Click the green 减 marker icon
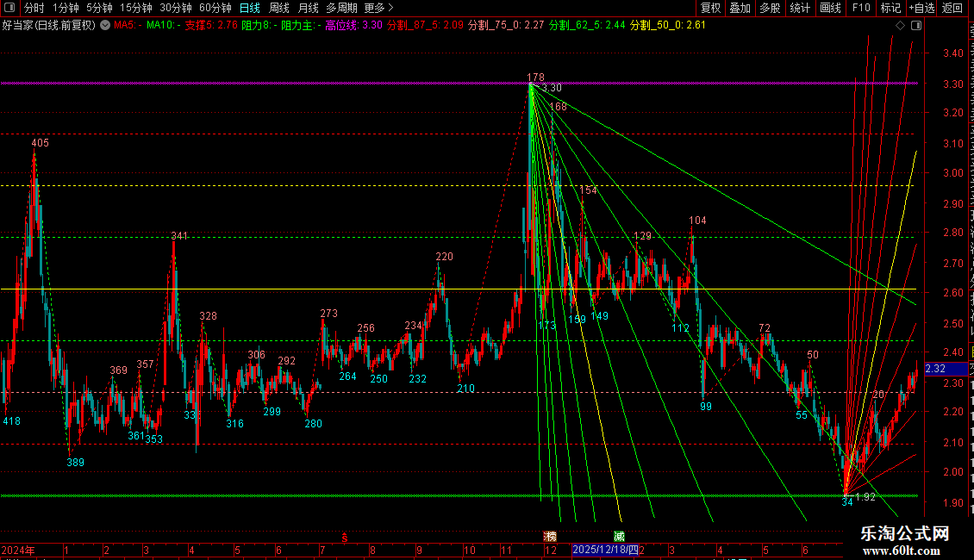This screenshot has width=974, height=560. tap(619, 537)
